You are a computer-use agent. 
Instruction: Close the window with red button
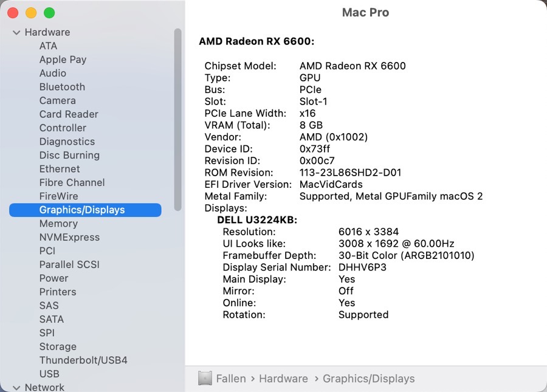(x=13, y=13)
